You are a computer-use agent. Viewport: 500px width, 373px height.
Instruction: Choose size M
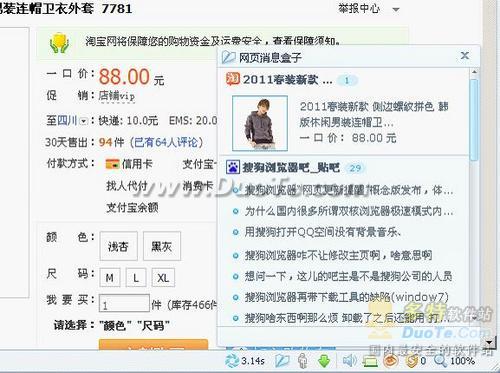[110, 277]
